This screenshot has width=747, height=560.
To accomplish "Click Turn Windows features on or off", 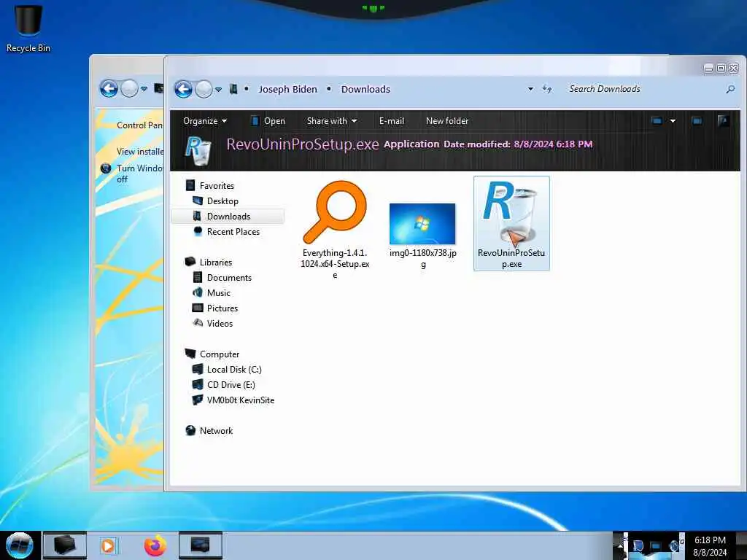I will click(139, 174).
